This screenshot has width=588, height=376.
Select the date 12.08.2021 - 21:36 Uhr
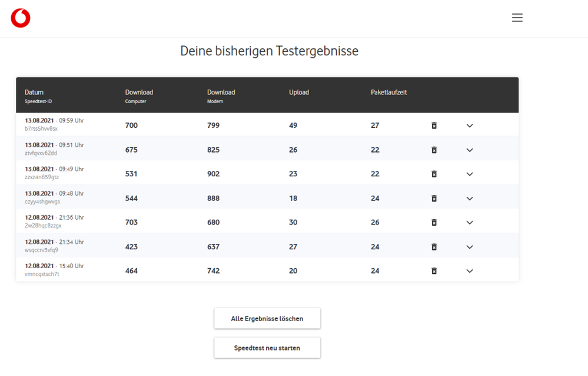tap(54, 217)
